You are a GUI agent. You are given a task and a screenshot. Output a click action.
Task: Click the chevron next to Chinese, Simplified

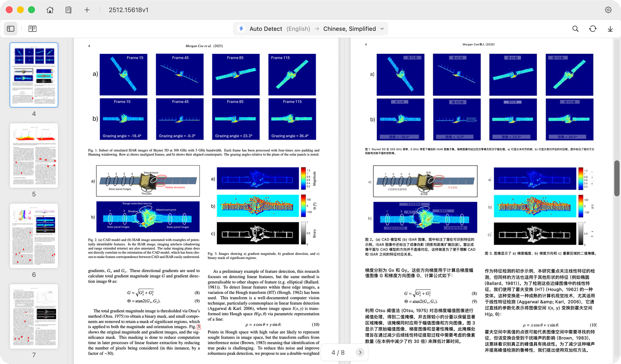pos(382,29)
